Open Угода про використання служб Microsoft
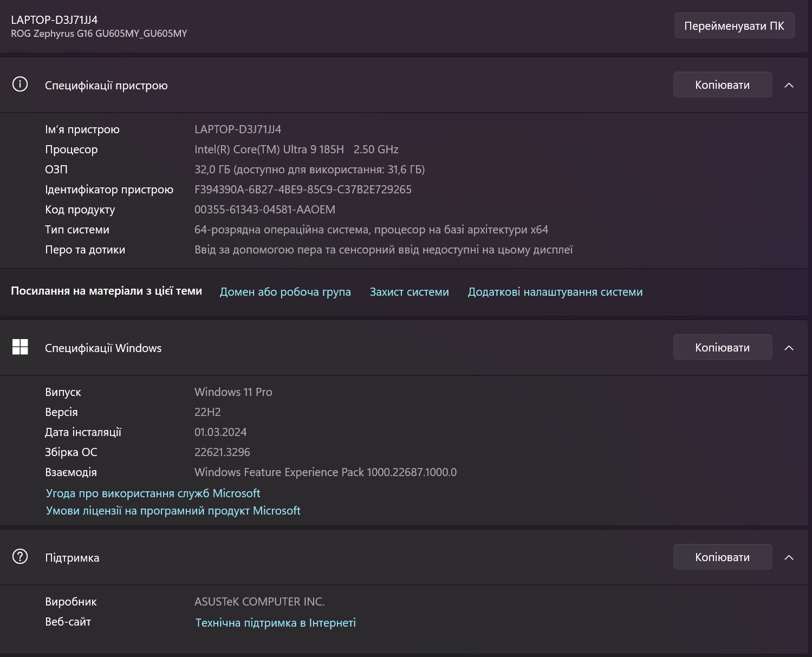Viewport: 812px width, 657px height. (x=153, y=493)
